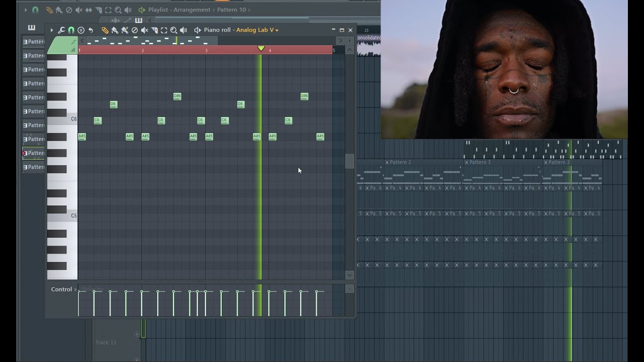Select the Playlist Playback speaker tool

tap(128, 10)
